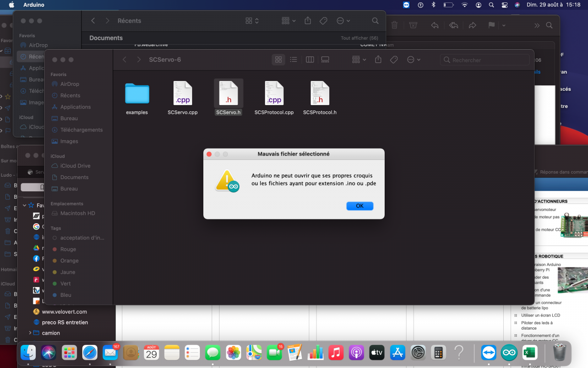
Task: Click Tout afficher in Récents window
Action: pos(360,38)
